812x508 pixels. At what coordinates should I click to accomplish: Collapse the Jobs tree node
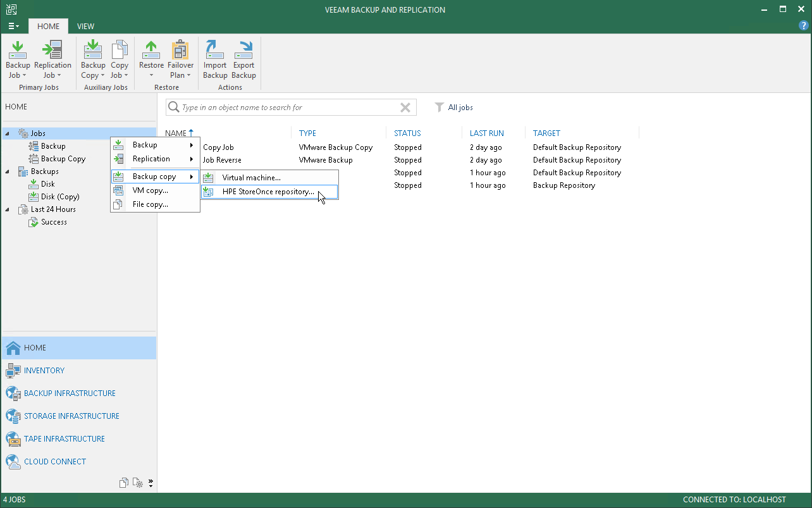(8, 133)
